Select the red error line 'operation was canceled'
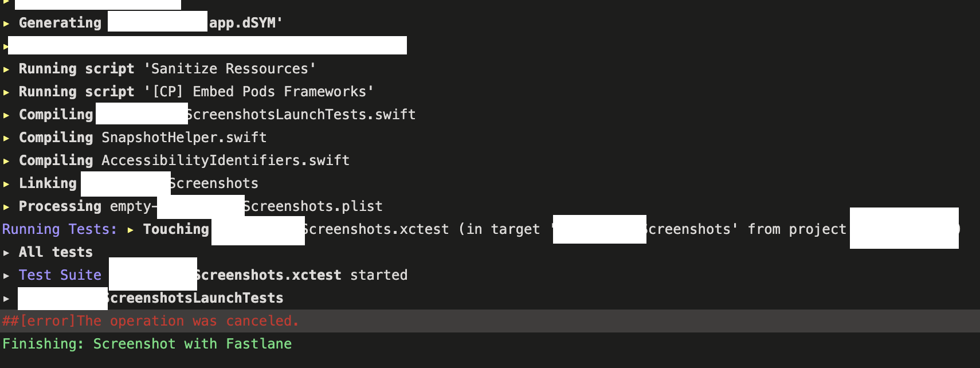This screenshot has height=368, width=980. 490,321
